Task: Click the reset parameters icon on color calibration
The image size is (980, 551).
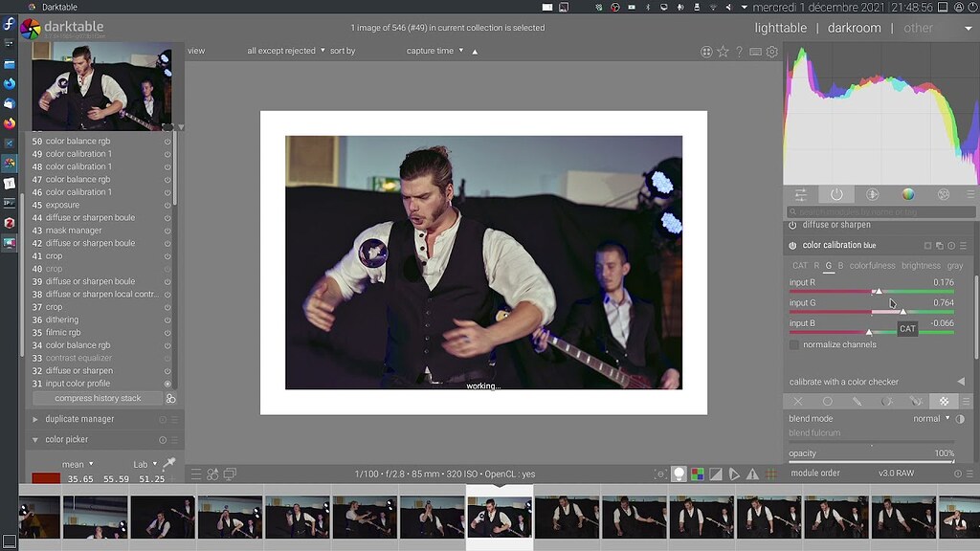Action: point(952,246)
